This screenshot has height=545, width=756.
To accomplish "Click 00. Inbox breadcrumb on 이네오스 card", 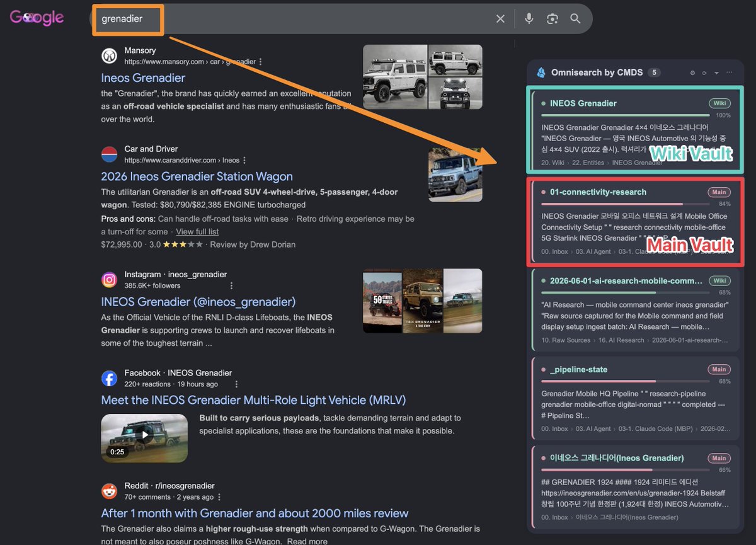I will [555, 517].
